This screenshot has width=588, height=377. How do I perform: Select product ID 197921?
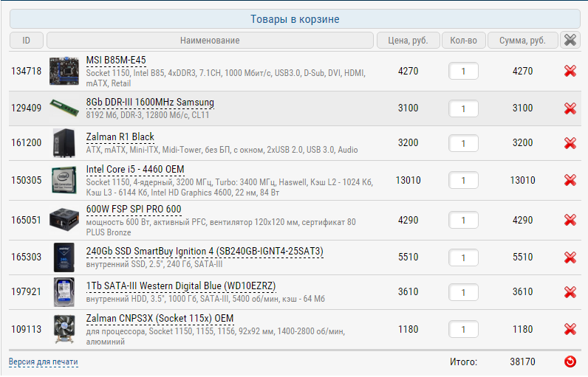tap(27, 291)
